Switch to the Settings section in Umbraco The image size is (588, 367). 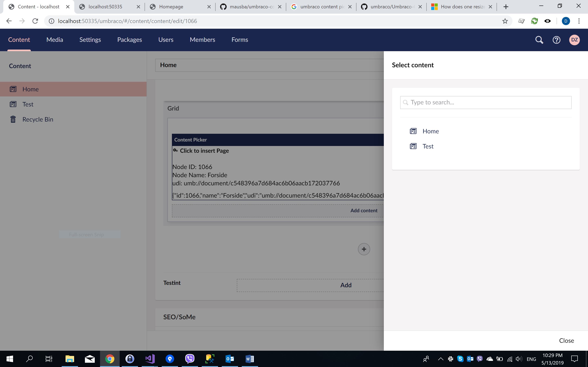tap(90, 40)
